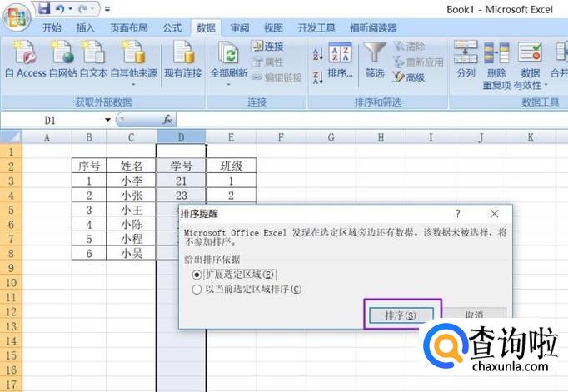The width and height of the screenshot is (568, 392).
Task: Open Connections (连接) in ribbon
Action: pos(267,46)
